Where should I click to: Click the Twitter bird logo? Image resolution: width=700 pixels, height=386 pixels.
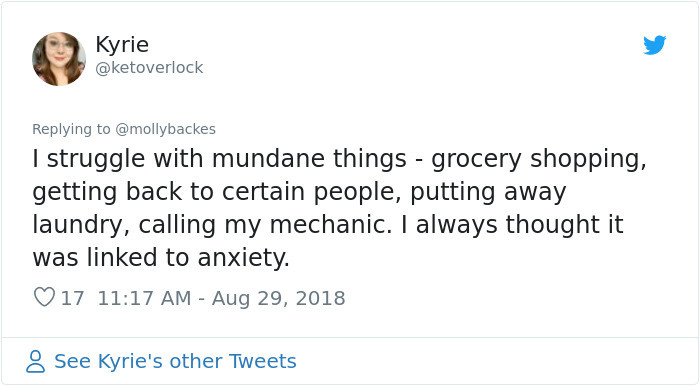point(654,45)
